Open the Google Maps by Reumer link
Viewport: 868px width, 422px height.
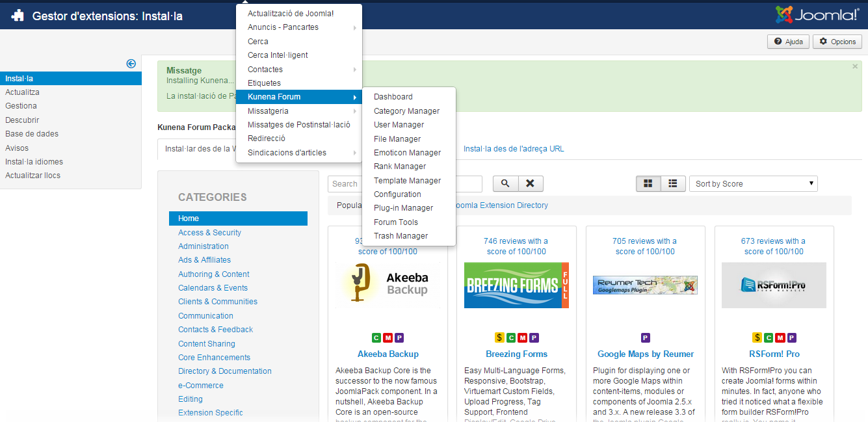(x=646, y=354)
